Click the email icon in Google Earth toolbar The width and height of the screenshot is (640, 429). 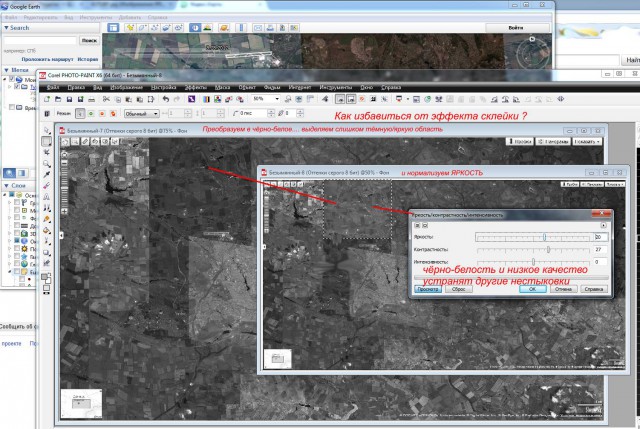258,28
